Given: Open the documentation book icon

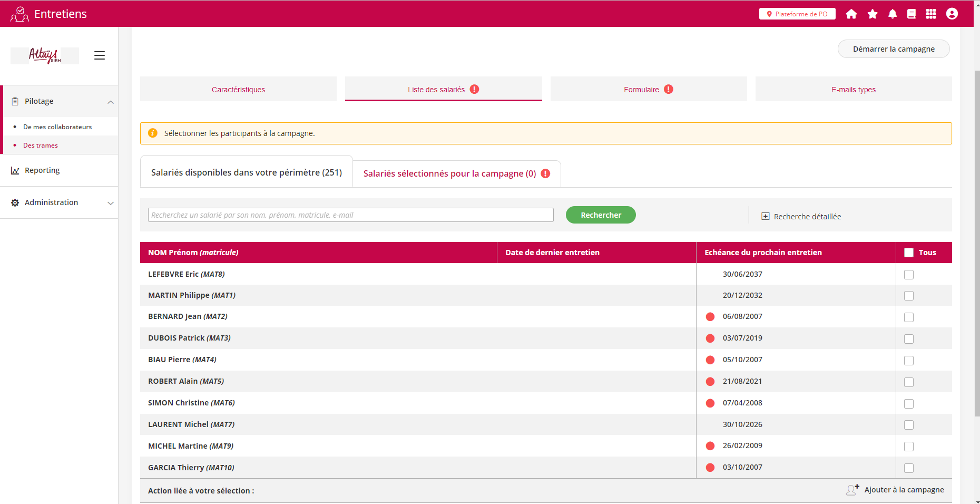Looking at the screenshot, I should click(x=911, y=14).
